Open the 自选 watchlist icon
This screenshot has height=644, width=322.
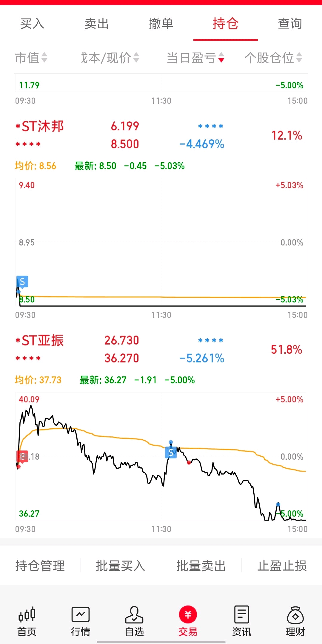pyautogui.click(x=134, y=615)
